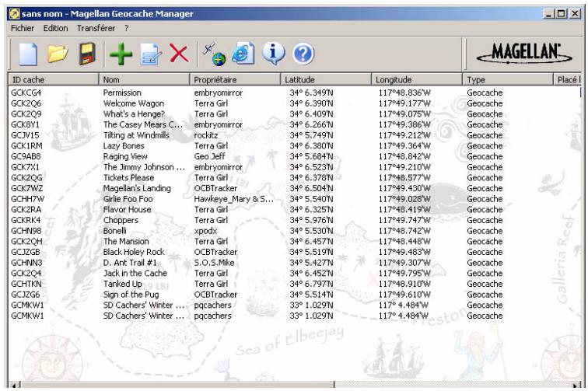Click latitude 34° 5.427'N
The image size is (588, 391).
pos(311,263)
